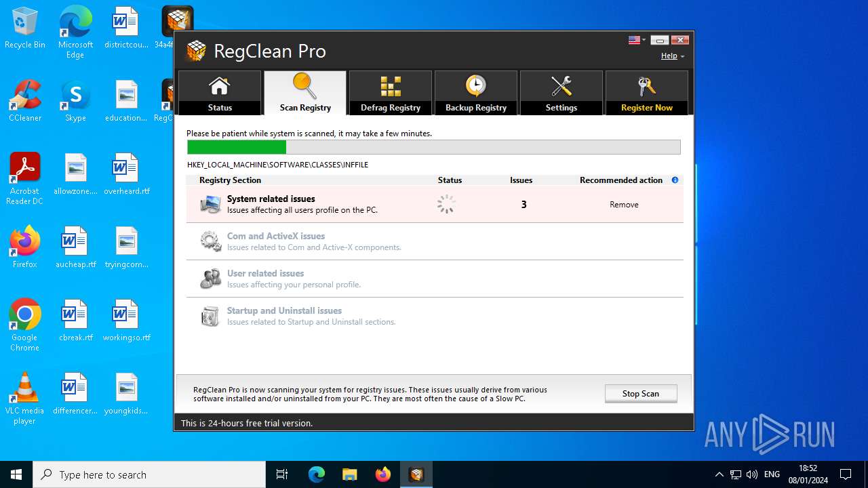Select the Startup and Uninstall issues title

pos(284,310)
